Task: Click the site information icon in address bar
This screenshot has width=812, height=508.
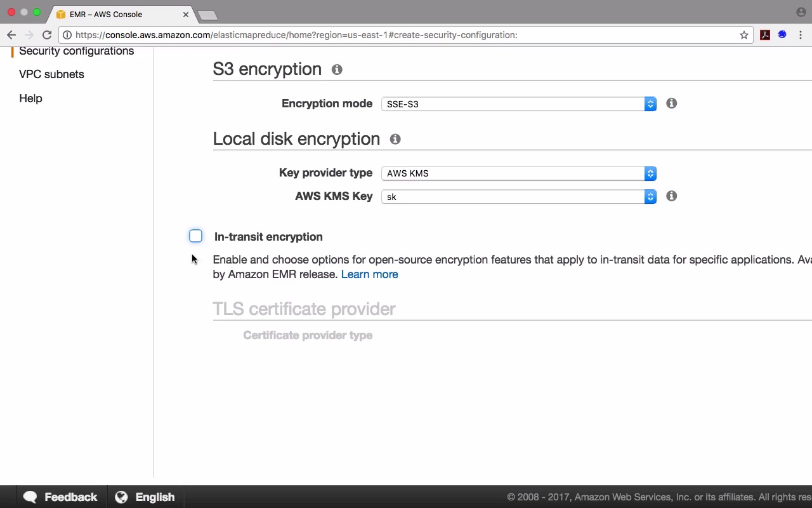Action: click(67, 35)
